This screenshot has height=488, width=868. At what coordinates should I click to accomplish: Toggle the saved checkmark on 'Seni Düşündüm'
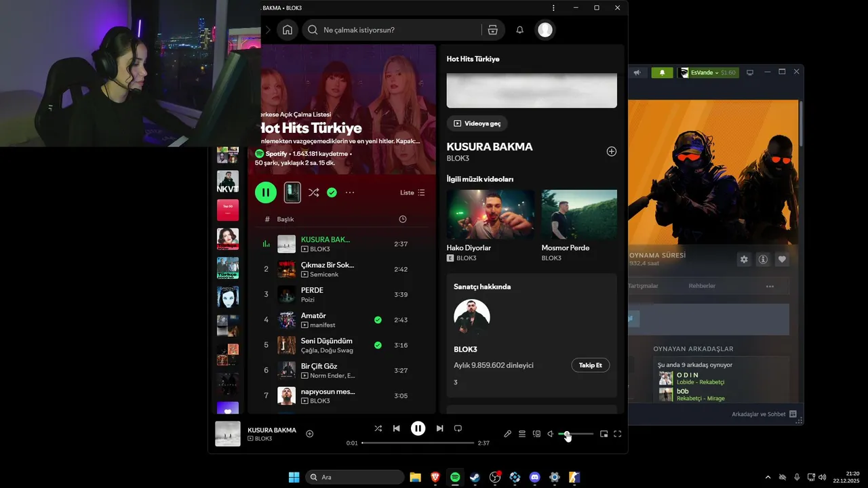click(378, 345)
